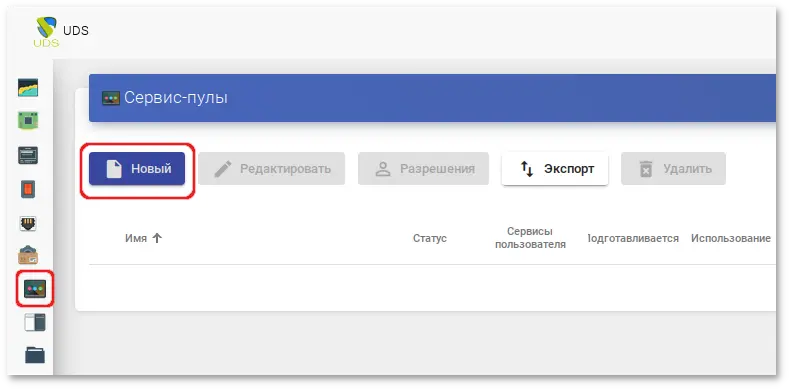
Task: Open the red power-switch OS managers icon
Action: point(28,190)
